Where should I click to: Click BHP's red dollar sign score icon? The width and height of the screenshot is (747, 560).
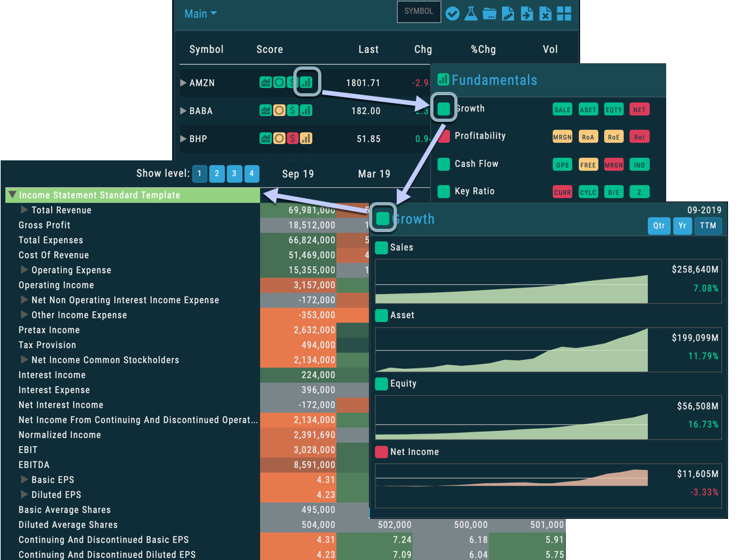[x=293, y=138]
